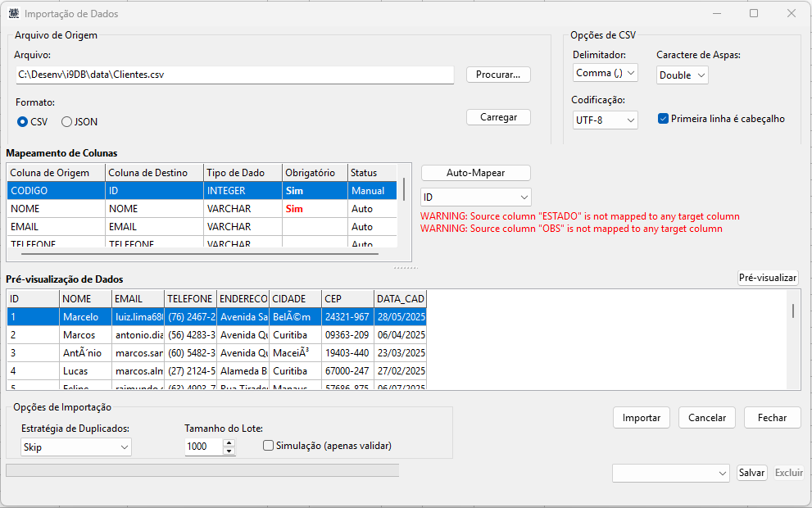The width and height of the screenshot is (812, 508).
Task: Maximize the Importação de Dados window
Action: tap(754, 13)
